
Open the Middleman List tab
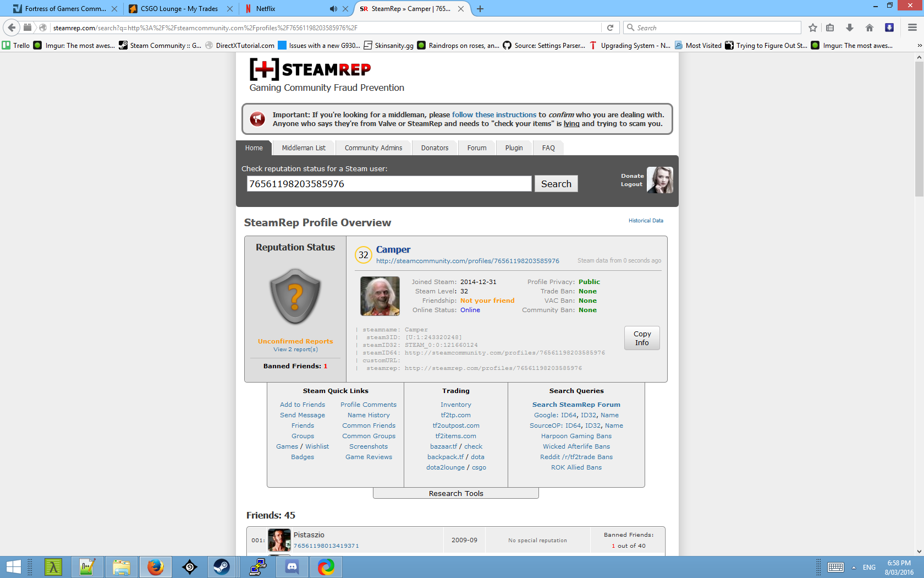(304, 148)
